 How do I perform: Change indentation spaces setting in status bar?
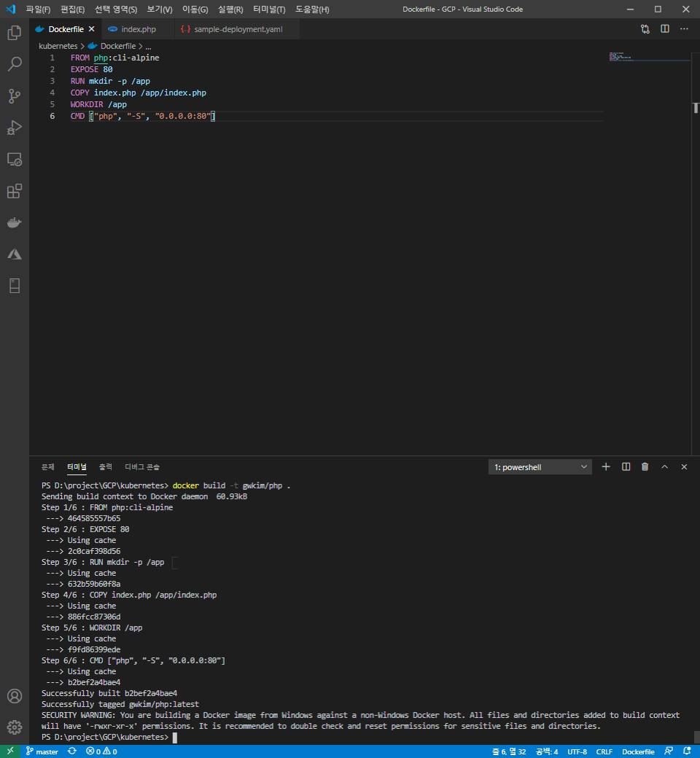click(x=547, y=751)
